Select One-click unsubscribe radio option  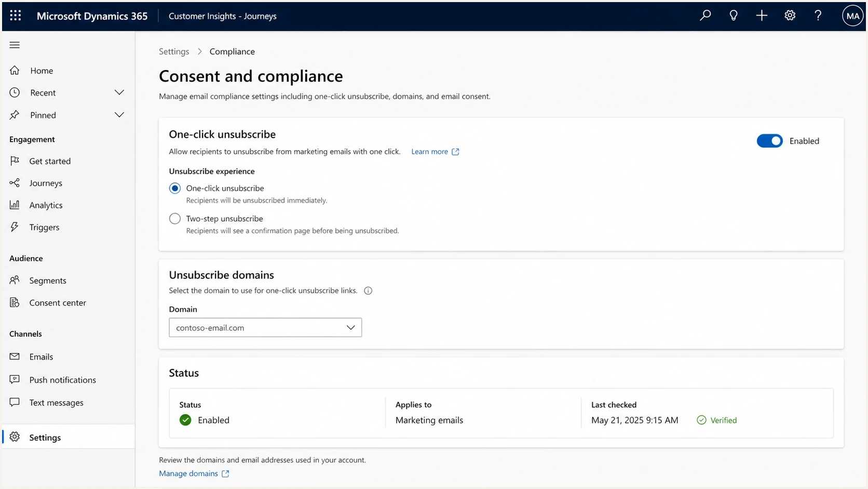tap(175, 188)
